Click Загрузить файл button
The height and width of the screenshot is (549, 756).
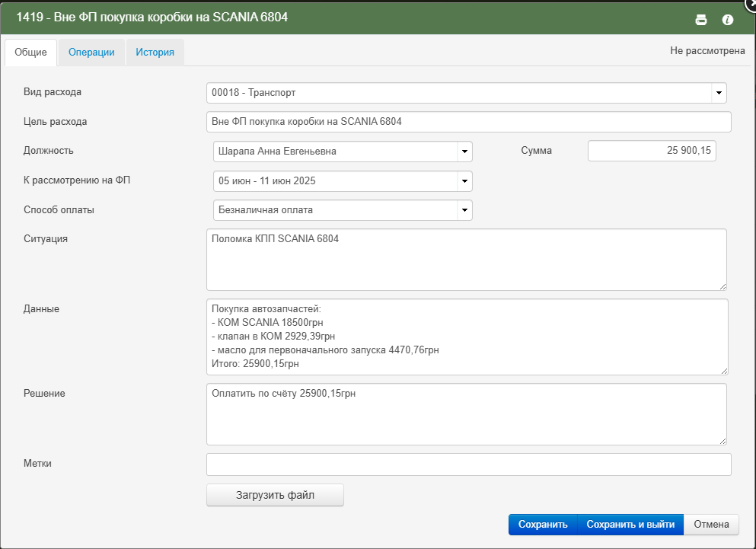click(276, 495)
